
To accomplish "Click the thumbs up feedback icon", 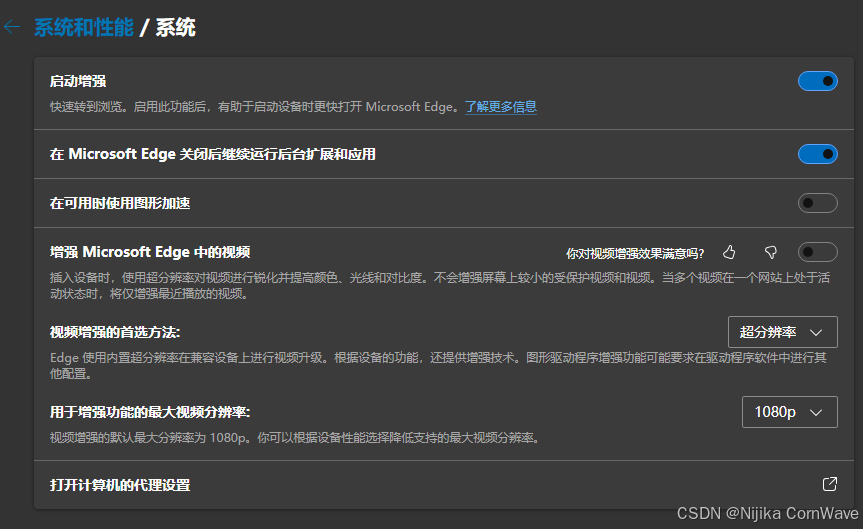I will (729, 253).
